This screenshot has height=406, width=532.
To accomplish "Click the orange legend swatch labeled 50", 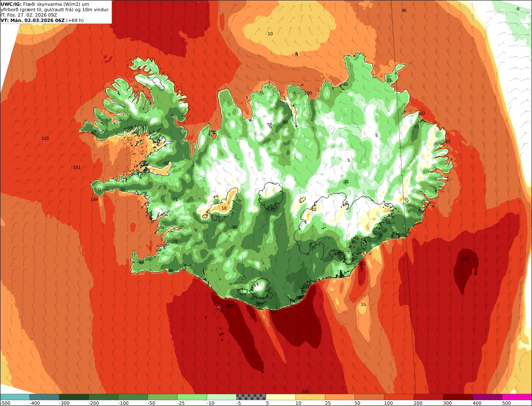I will (x=369, y=397).
